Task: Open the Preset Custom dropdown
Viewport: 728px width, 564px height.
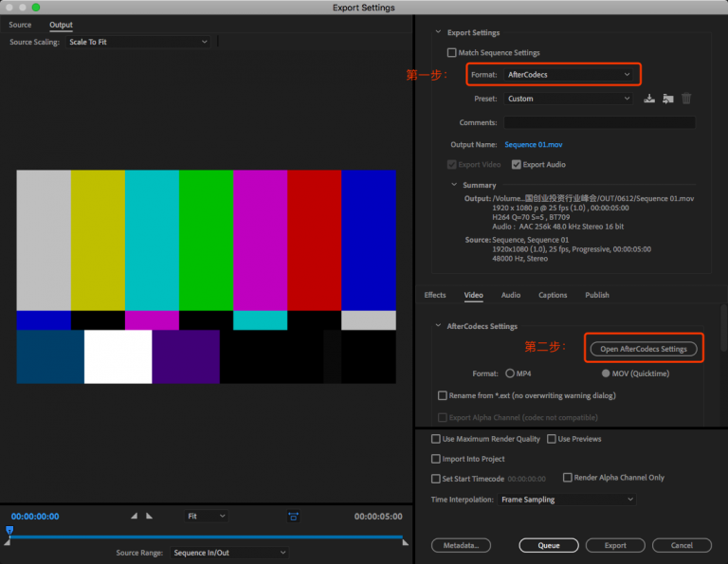Action: pos(569,99)
